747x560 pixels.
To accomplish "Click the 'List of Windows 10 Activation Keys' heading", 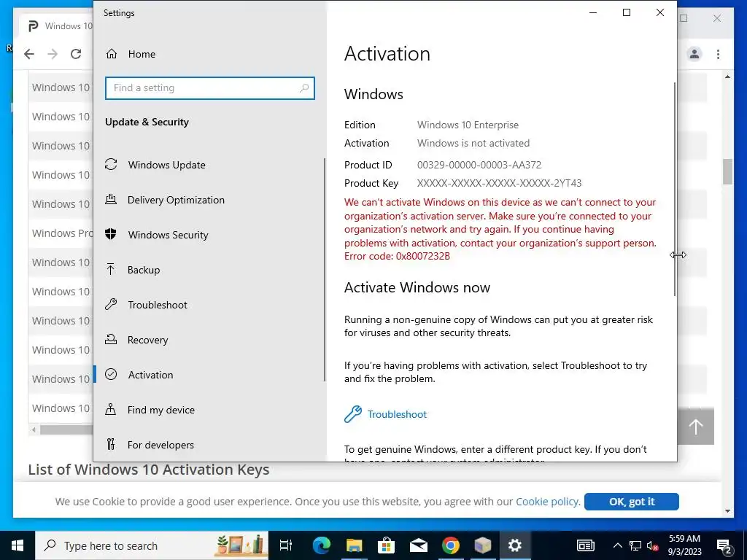I will [x=149, y=470].
